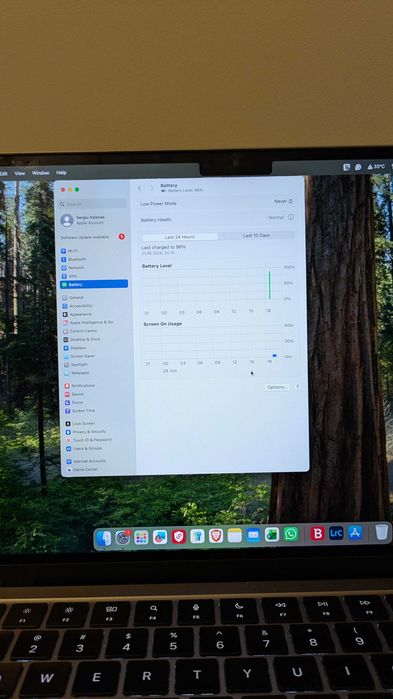Switch to the Last 24 Hours tab
Viewport: 393px width, 699px height.
click(x=180, y=237)
